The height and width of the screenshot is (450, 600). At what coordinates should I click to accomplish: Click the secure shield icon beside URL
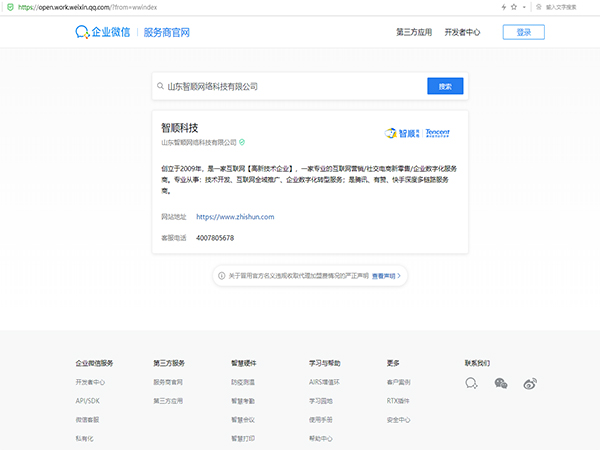(x=6, y=6)
